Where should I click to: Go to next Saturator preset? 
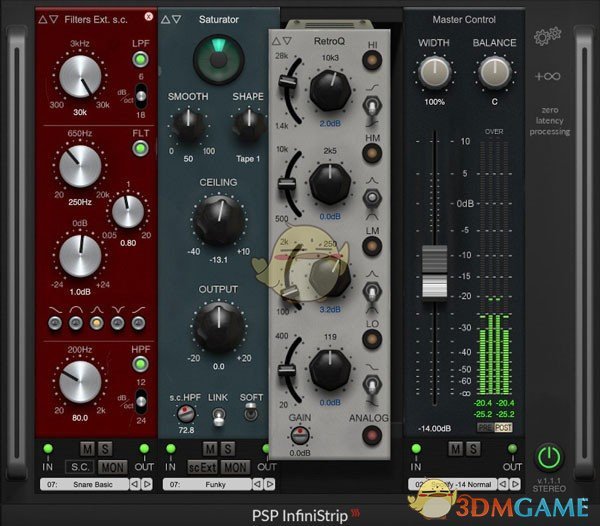(270, 484)
